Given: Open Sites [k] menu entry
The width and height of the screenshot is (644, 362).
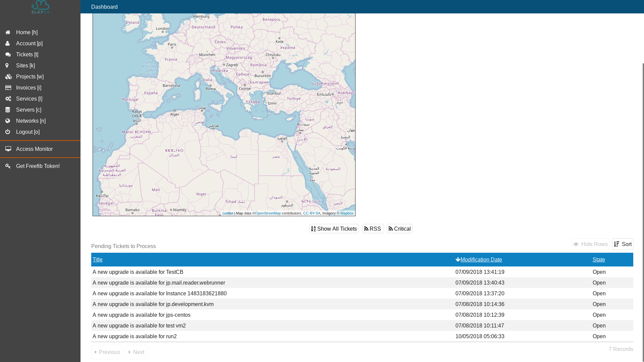Looking at the screenshot, I should click(x=40, y=66).
